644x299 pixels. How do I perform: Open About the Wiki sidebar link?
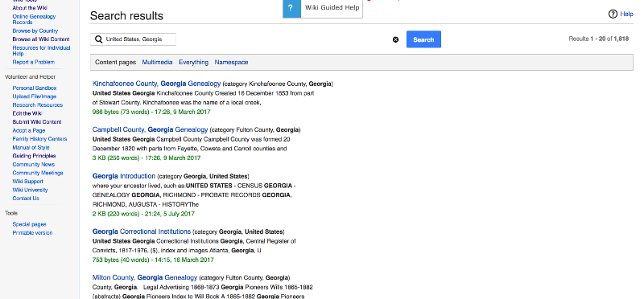30,8
